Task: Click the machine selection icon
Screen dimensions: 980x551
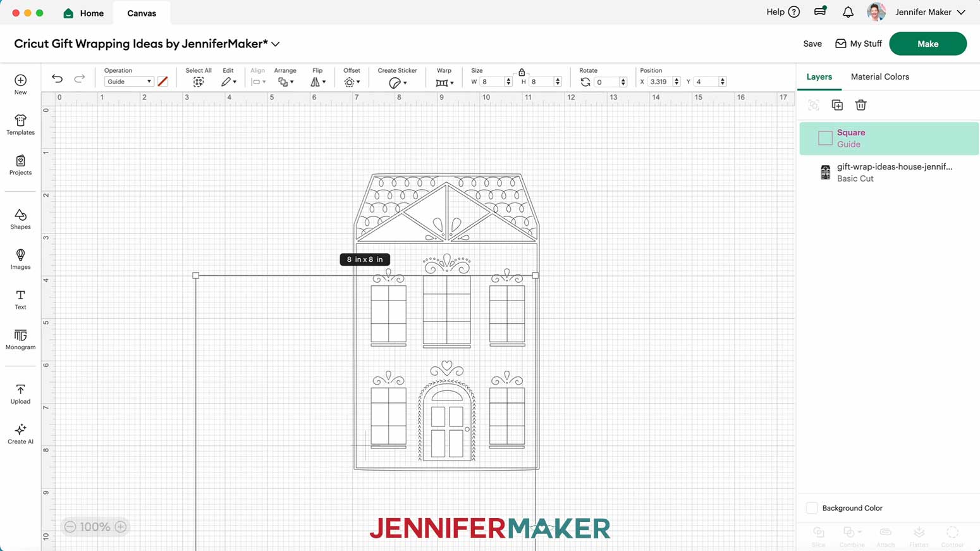Action: [x=820, y=11]
